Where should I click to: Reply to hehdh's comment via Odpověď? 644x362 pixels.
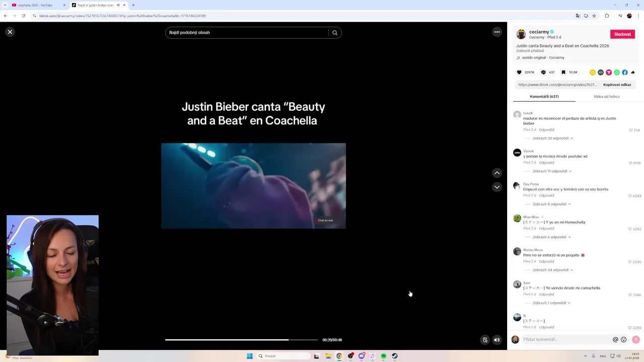coord(546,130)
